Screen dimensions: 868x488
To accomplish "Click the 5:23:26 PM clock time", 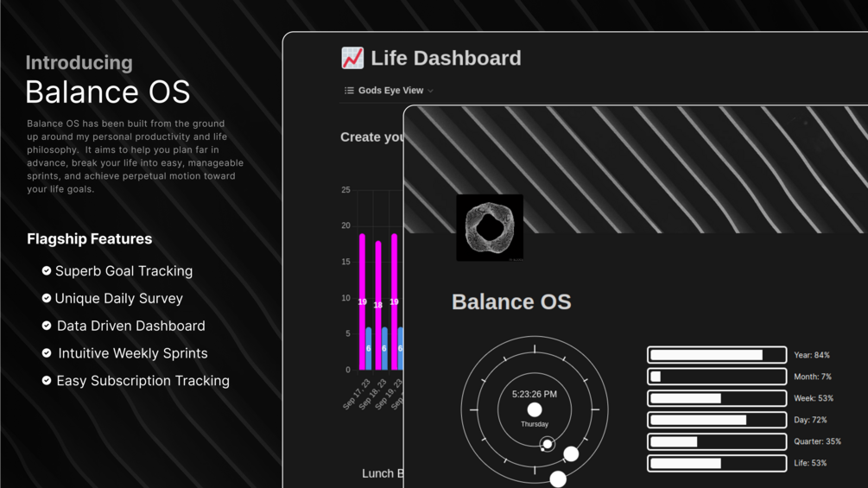I will tap(535, 394).
